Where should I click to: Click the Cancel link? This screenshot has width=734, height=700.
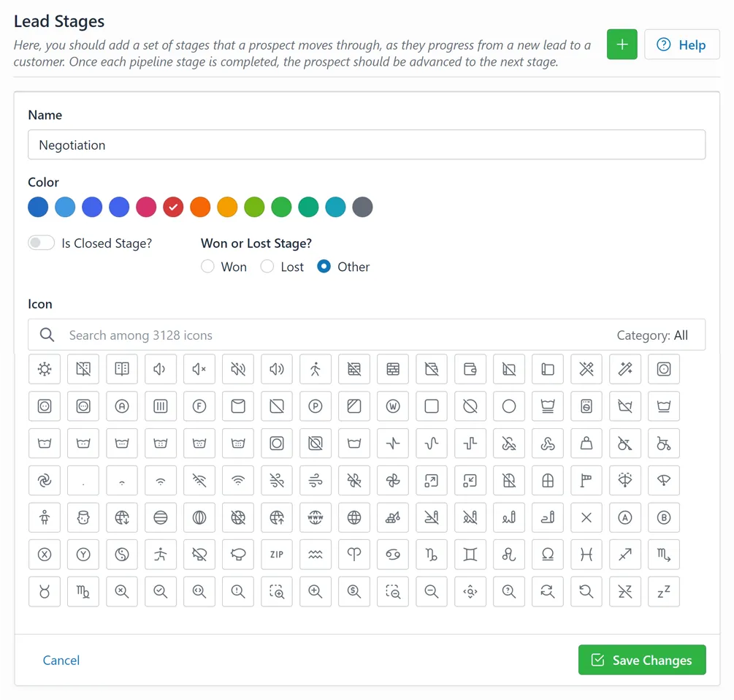(61, 661)
